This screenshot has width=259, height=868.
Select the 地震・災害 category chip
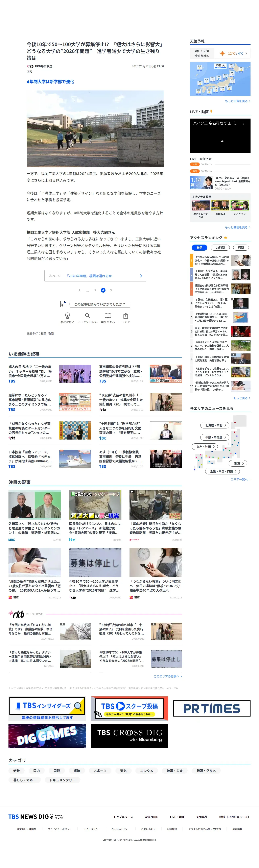(x=175, y=771)
